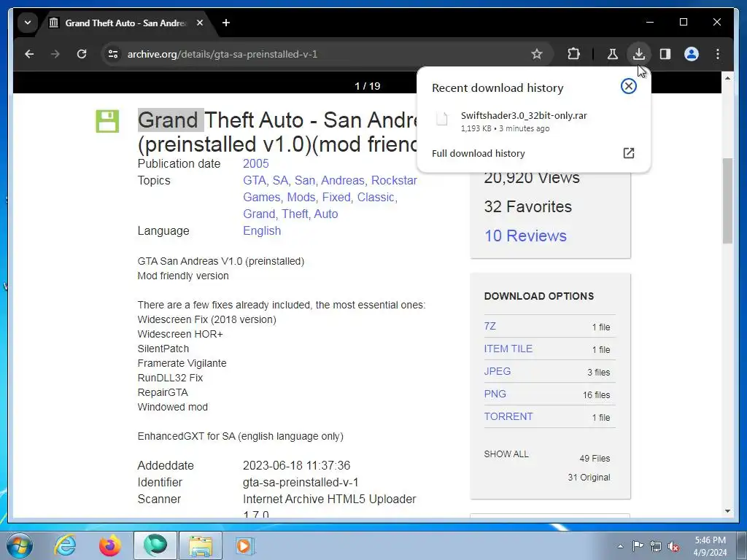Open the green globe browser taskbar icon

[x=155, y=545]
